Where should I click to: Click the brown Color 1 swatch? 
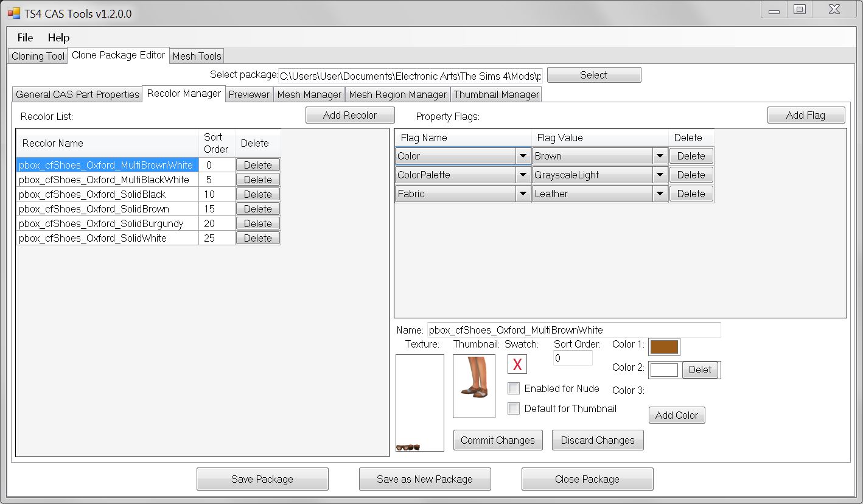pos(664,346)
